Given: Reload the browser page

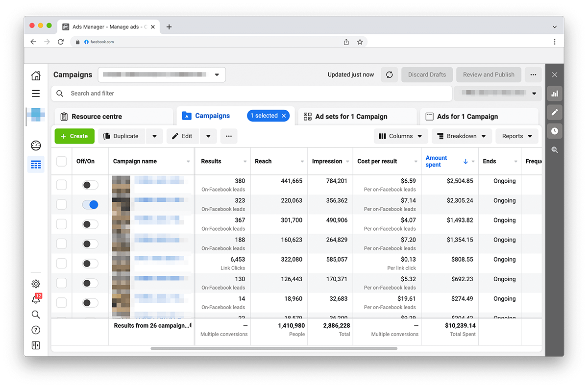Looking at the screenshot, I should pyautogui.click(x=61, y=42).
